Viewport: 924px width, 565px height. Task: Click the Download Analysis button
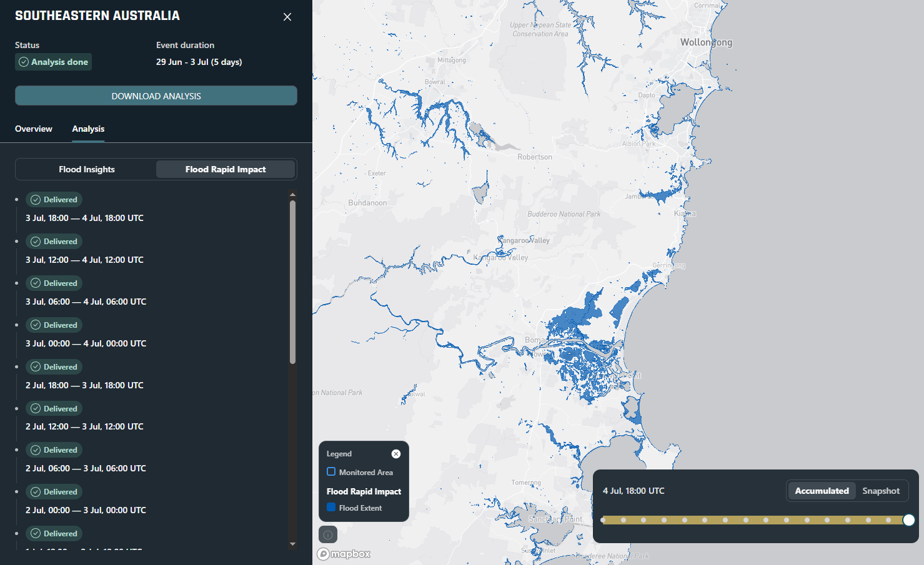click(x=156, y=96)
